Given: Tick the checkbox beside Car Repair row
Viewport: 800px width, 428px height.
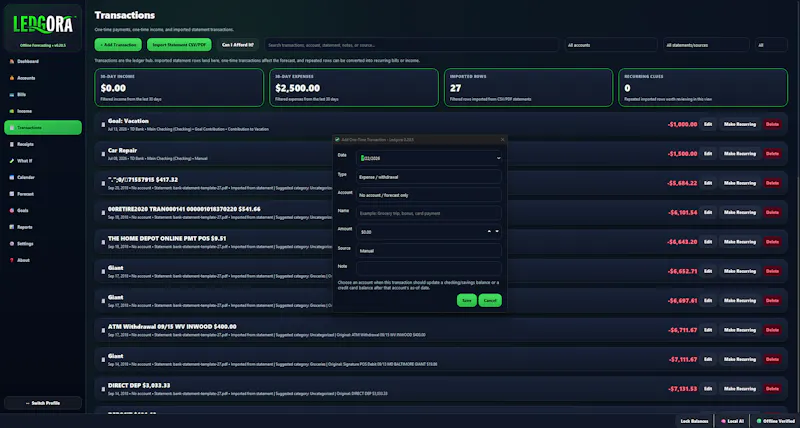Looking at the screenshot, I should (103, 154).
